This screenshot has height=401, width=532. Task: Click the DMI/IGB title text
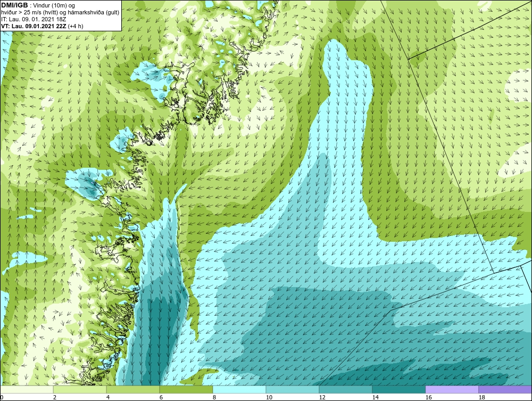pos(14,5)
